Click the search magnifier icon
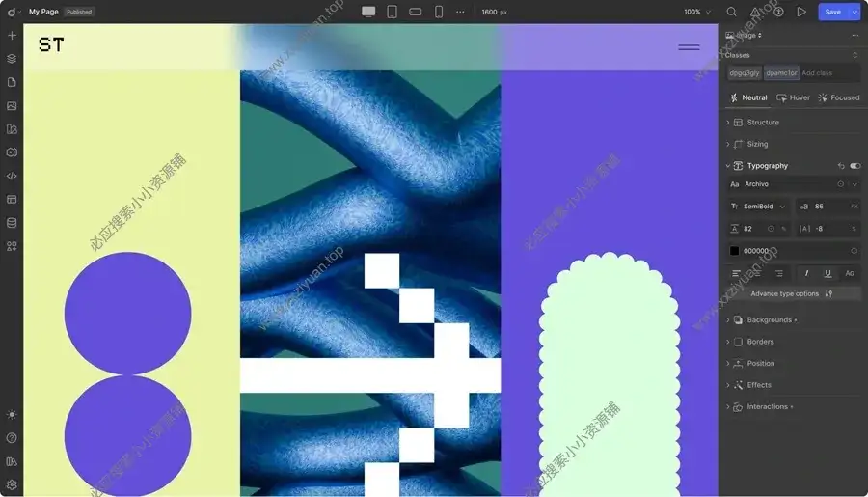Image resolution: width=868 pixels, height=497 pixels. 731,12
